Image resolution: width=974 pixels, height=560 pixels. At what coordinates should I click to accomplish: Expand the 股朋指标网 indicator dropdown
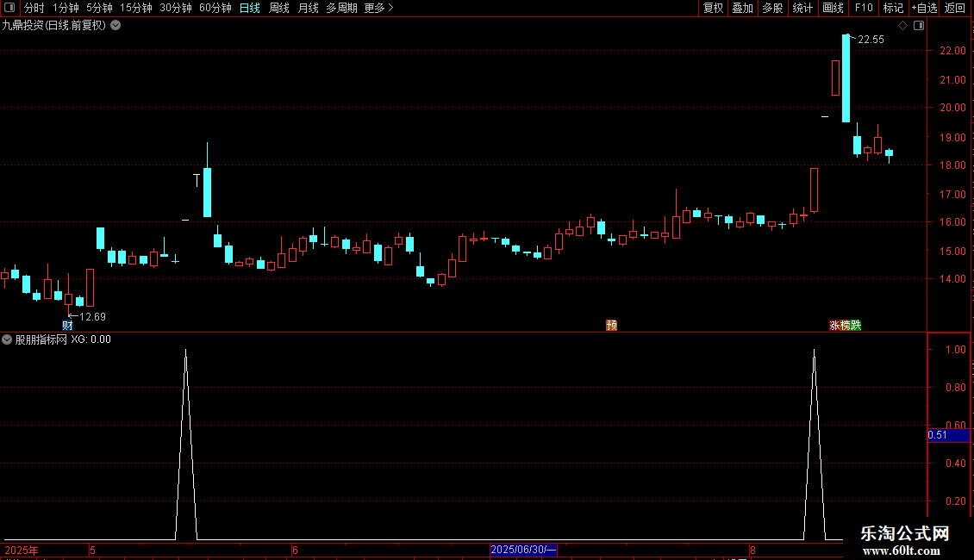[x=7, y=339]
